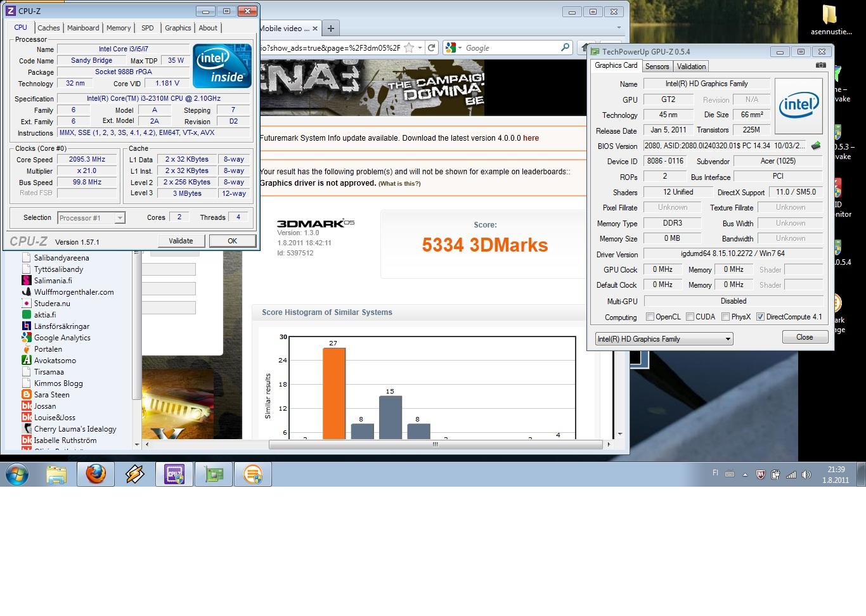Open the Validation tab in GPU-Z
Viewport: 866px width, 616px height.
(x=691, y=67)
